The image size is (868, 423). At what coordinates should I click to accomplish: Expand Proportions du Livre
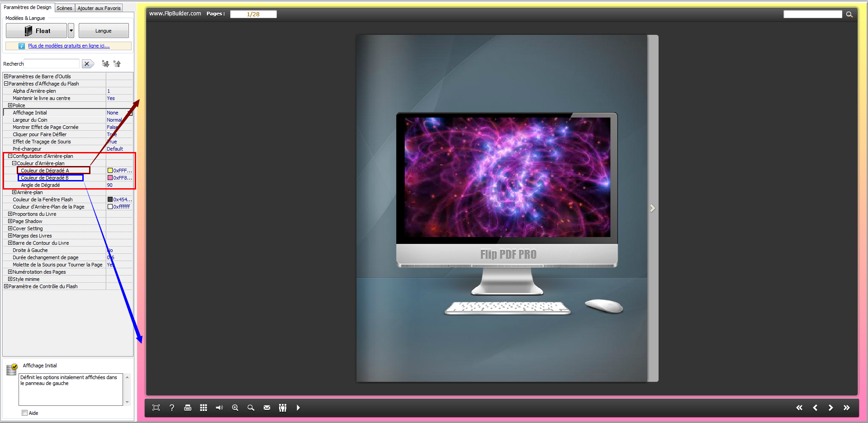coord(10,214)
